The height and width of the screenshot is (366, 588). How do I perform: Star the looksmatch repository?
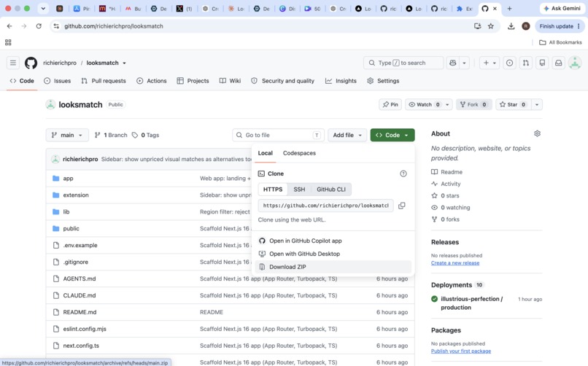tap(513, 104)
